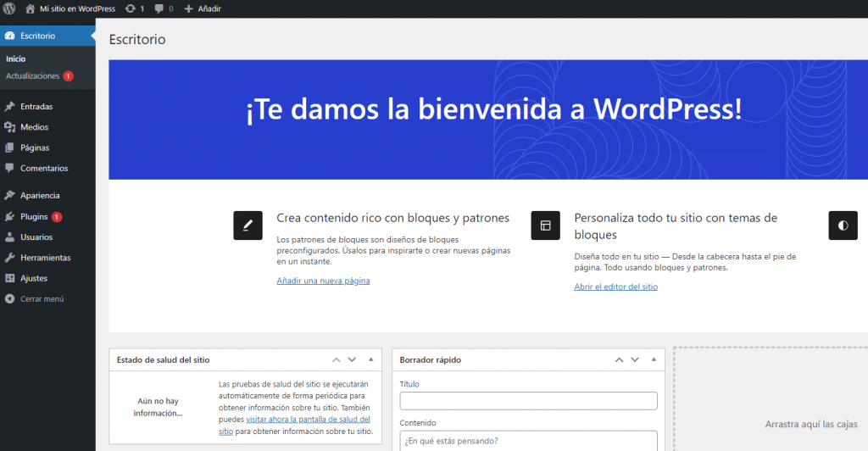Move Estado de salud box down
This screenshot has height=451, width=868.
[352, 359]
